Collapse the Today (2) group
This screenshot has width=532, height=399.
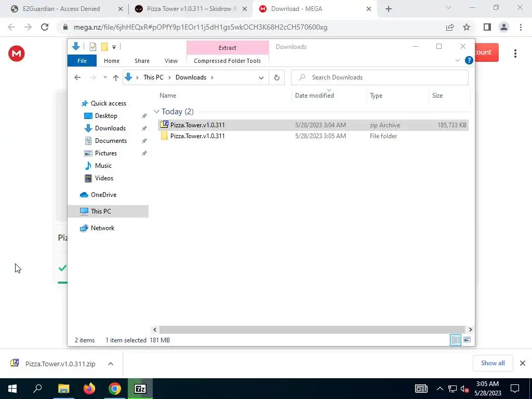[x=156, y=112]
